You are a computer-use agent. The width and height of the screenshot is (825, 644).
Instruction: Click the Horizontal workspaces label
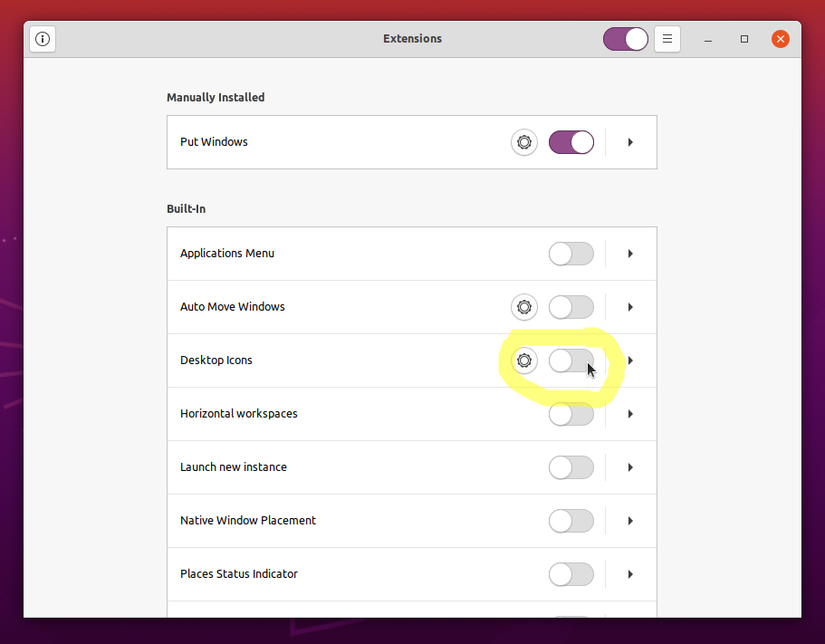click(x=238, y=414)
